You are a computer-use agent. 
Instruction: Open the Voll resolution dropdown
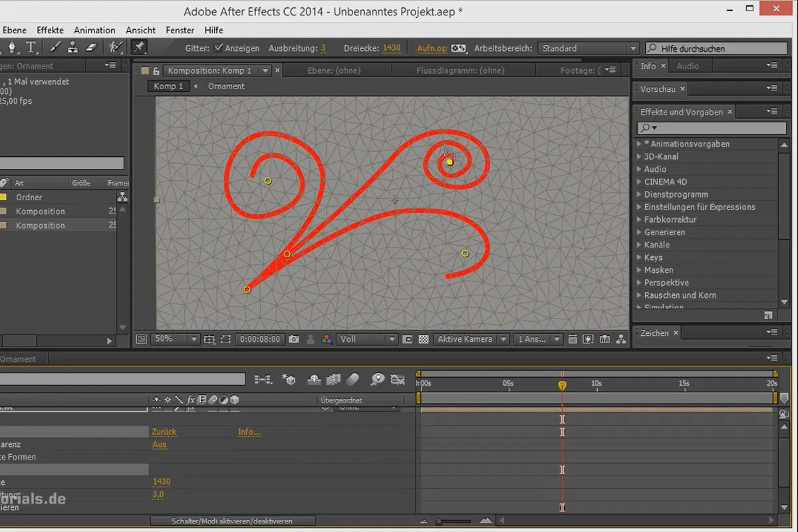368,339
